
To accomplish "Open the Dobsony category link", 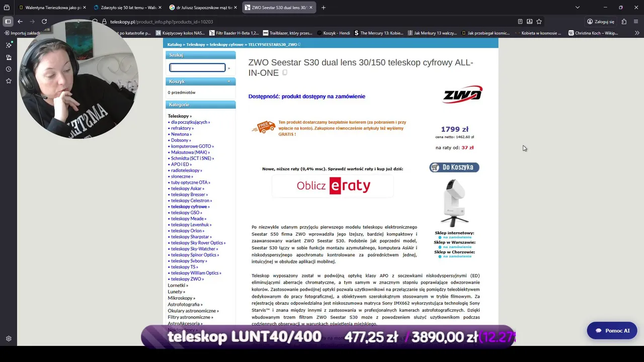I will [180, 140].
